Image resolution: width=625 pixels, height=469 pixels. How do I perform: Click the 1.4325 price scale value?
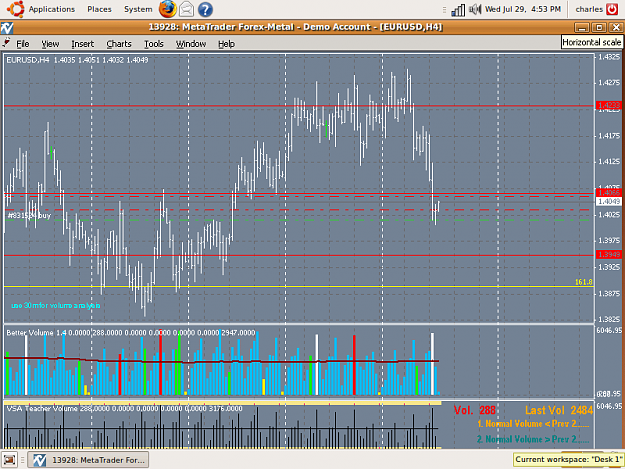(x=609, y=57)
